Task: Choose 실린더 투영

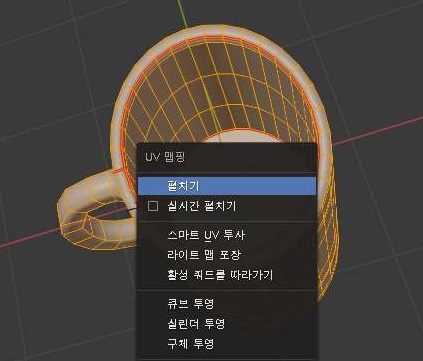Action: [196, 324]
